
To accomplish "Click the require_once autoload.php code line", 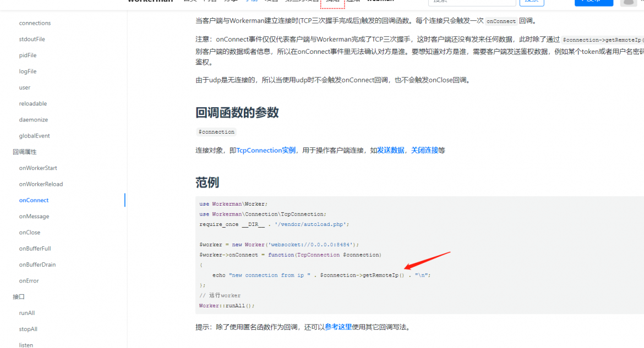I will (274, 224).
